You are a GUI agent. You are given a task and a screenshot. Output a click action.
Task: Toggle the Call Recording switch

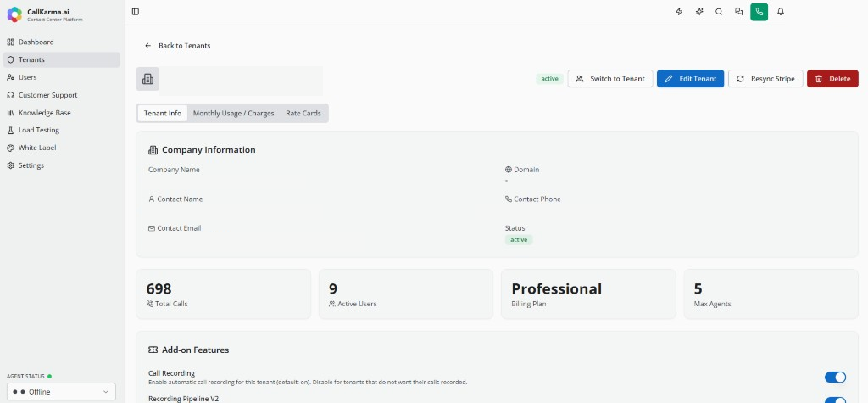pos(835,378)
